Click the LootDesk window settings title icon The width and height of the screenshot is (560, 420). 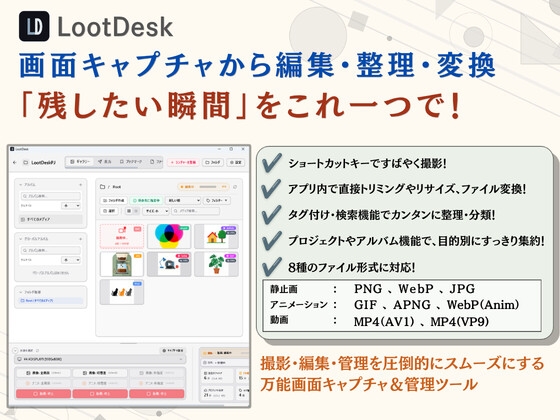tap(12, 149)
